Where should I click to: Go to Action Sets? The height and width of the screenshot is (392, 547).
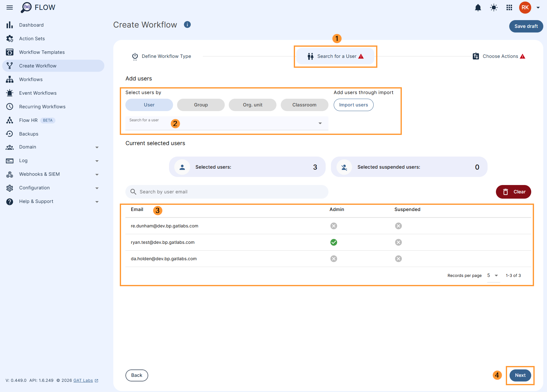point(32,38)
